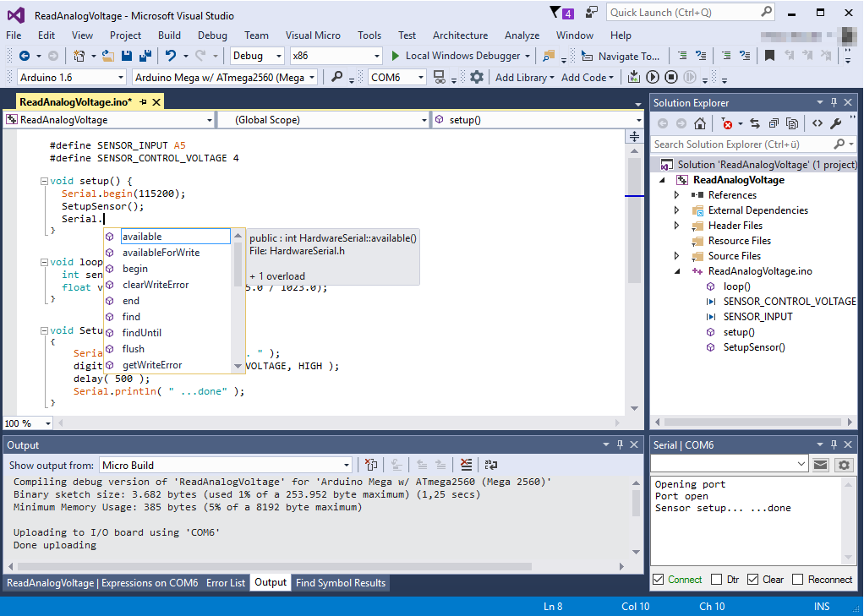Uncheck the Connect checkbox

(659, 579)
